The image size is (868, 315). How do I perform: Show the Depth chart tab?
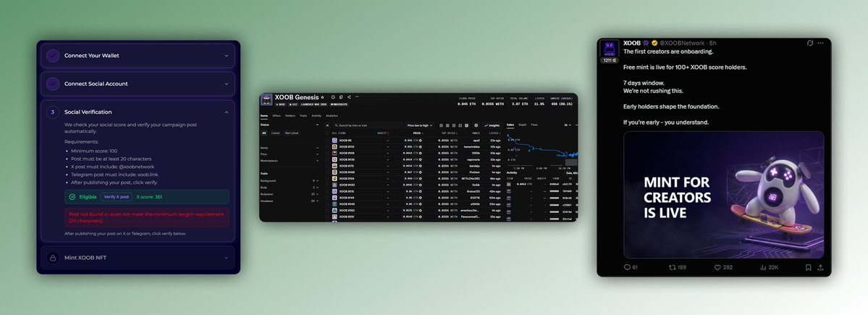523,125
